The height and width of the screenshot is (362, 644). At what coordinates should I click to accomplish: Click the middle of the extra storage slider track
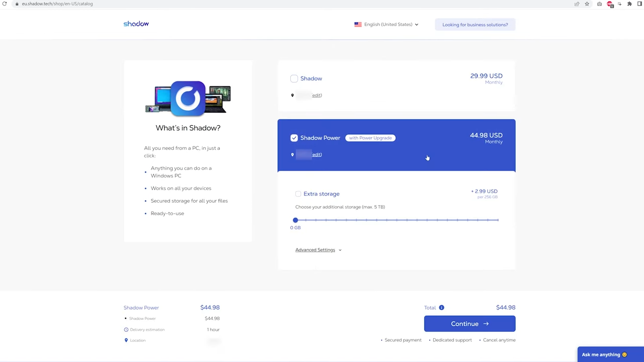(397, 220)
